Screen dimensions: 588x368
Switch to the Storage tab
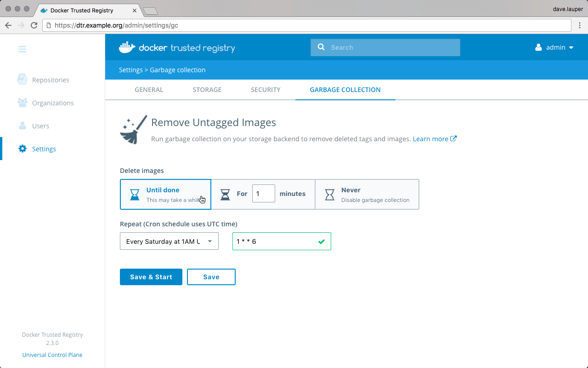click(x=207, y=90)
